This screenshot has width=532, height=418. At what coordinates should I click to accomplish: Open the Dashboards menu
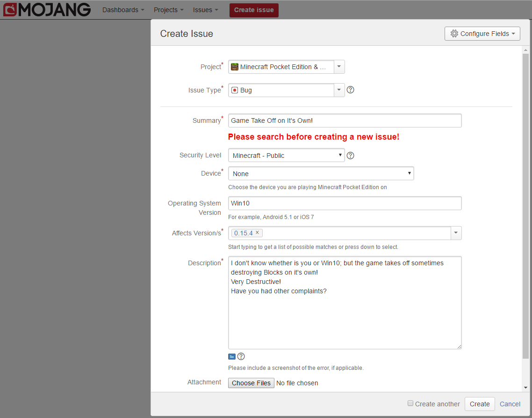pos(123,10)
